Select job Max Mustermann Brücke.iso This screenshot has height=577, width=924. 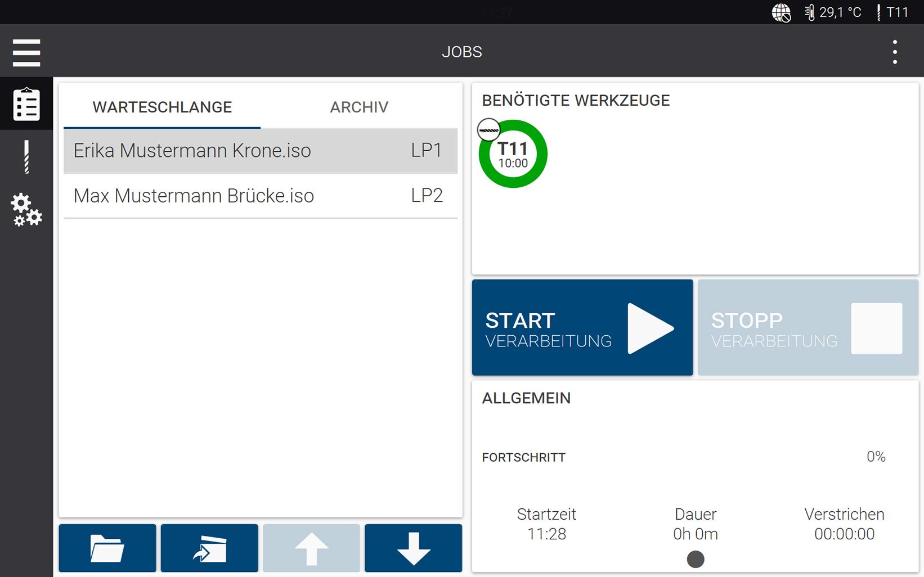[261, 196]
